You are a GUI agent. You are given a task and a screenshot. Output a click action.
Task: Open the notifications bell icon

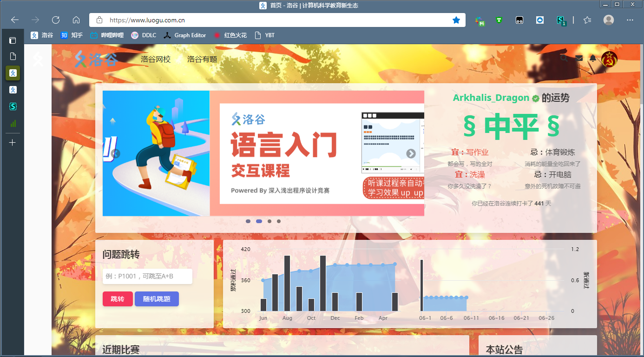click(x=593, y=58)
